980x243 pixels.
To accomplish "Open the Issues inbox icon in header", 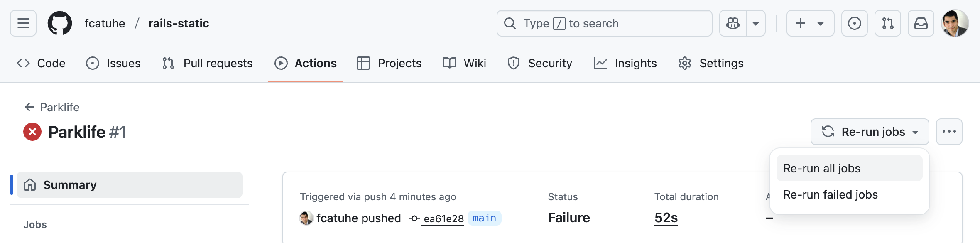I will tap(855, 23).
